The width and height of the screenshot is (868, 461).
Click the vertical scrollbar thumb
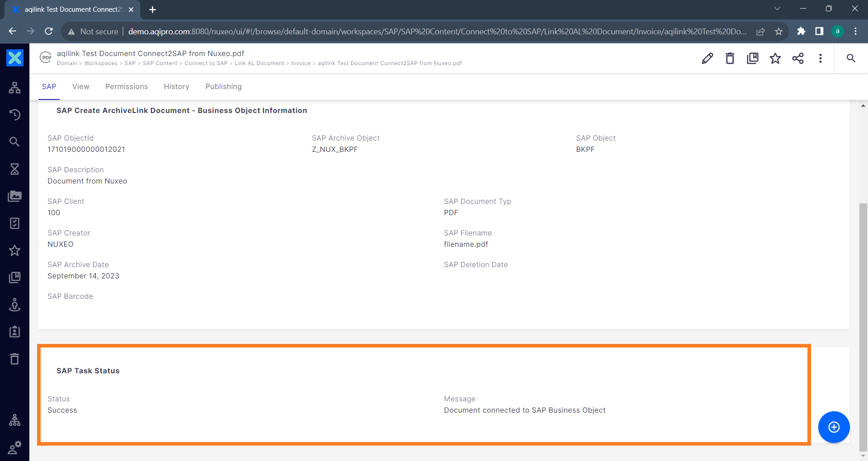[x=863, y=326]
